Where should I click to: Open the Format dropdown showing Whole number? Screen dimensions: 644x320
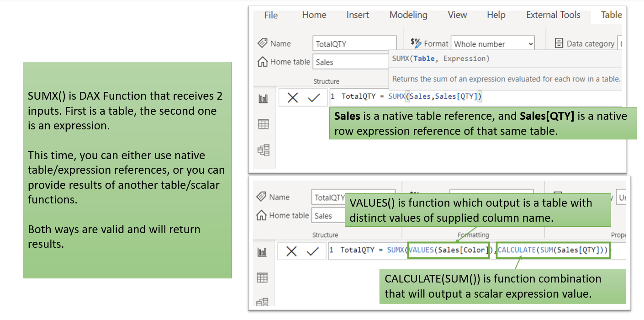point(493,44)
